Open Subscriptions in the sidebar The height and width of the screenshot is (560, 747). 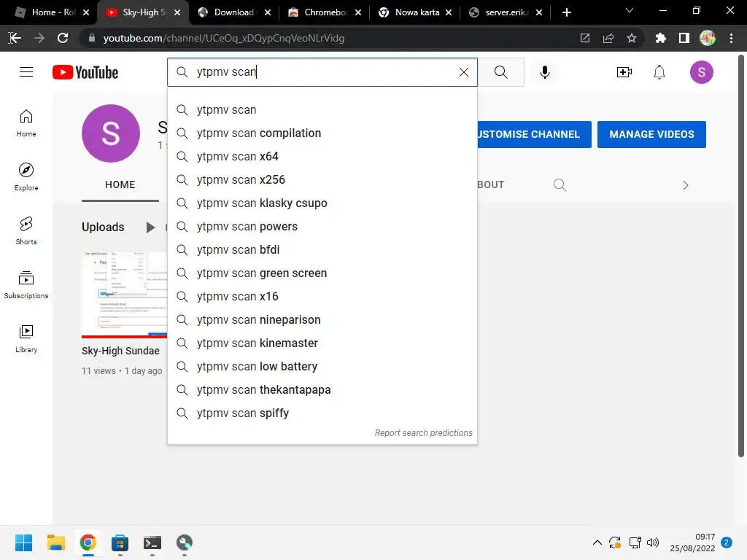26,285
